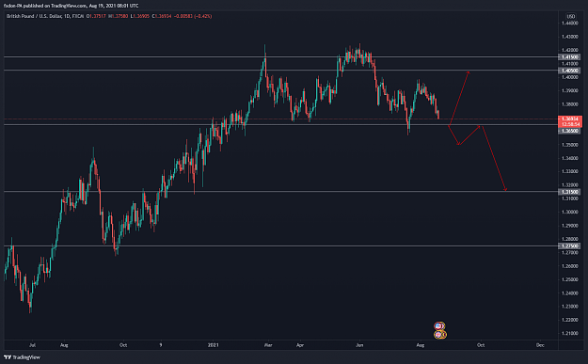
Task: Click the Jul label on time axis
Action: click(x=32, y=345)
